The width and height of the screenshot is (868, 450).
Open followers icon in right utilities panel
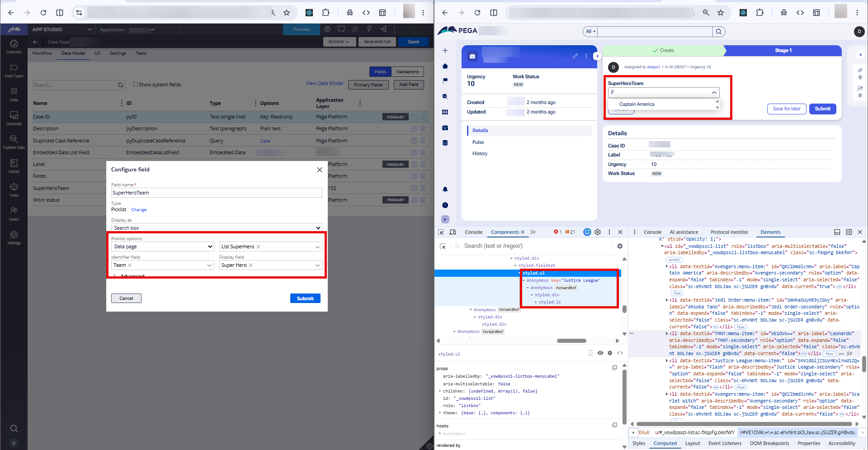click(860, 88)
